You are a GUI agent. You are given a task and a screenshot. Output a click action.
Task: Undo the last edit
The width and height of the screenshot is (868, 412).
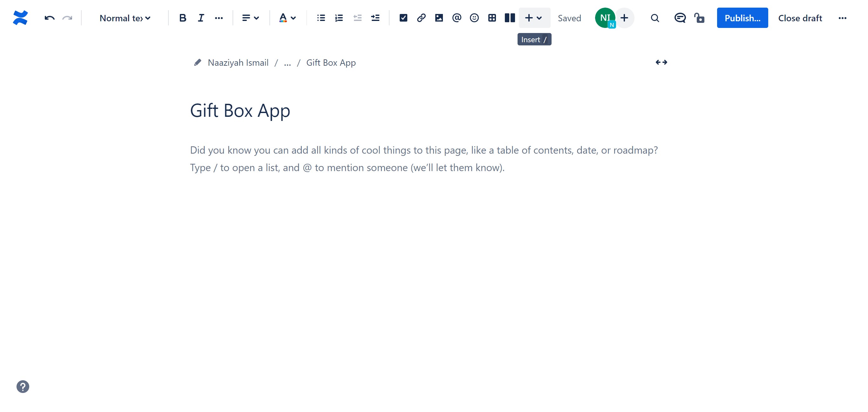[x=49, y=18]
